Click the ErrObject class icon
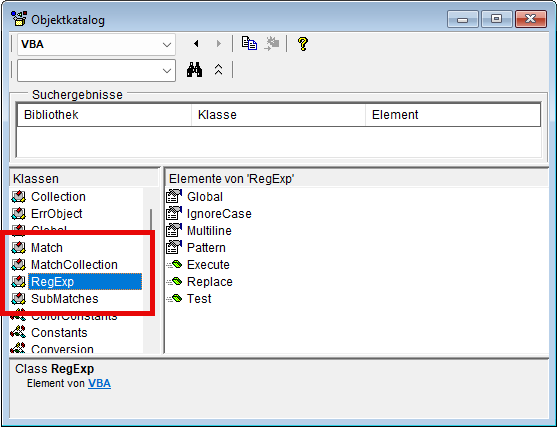Screen dimensions: 557x427 [x=18, y=214]
